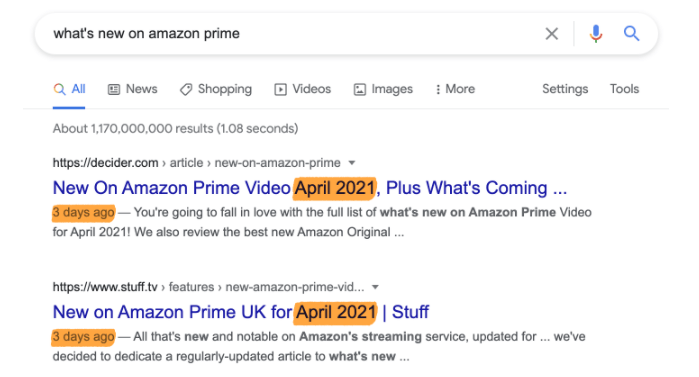Switch to the Shopping tab
The height and width of the screenshot is (377, 699).
(x=216, y=89)
